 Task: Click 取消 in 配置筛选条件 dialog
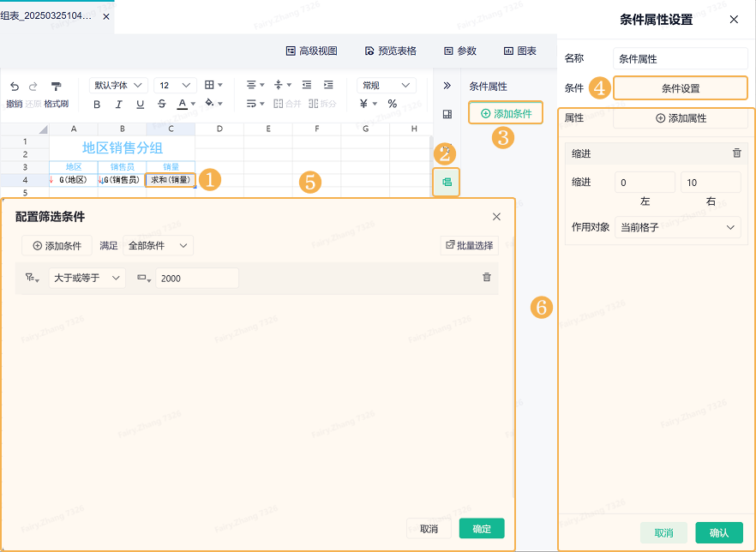click(x=429, y=529)
